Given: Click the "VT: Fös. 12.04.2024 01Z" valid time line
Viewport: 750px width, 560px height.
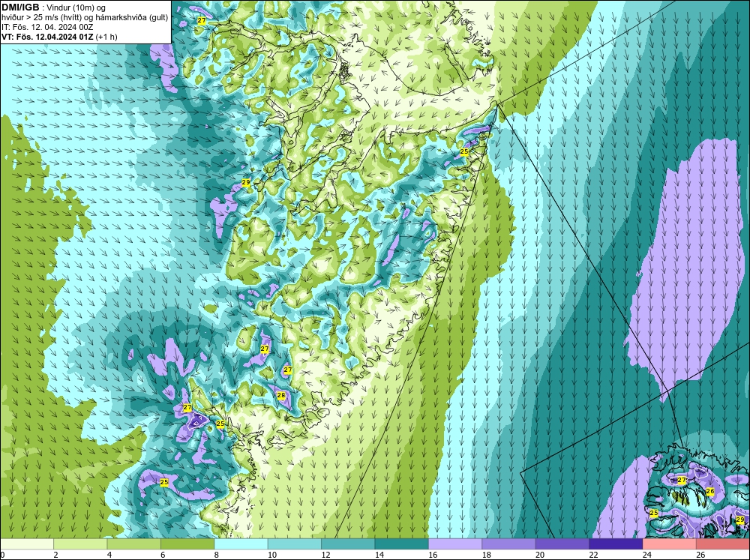Looking at the screenshot, I should [48, 37].
